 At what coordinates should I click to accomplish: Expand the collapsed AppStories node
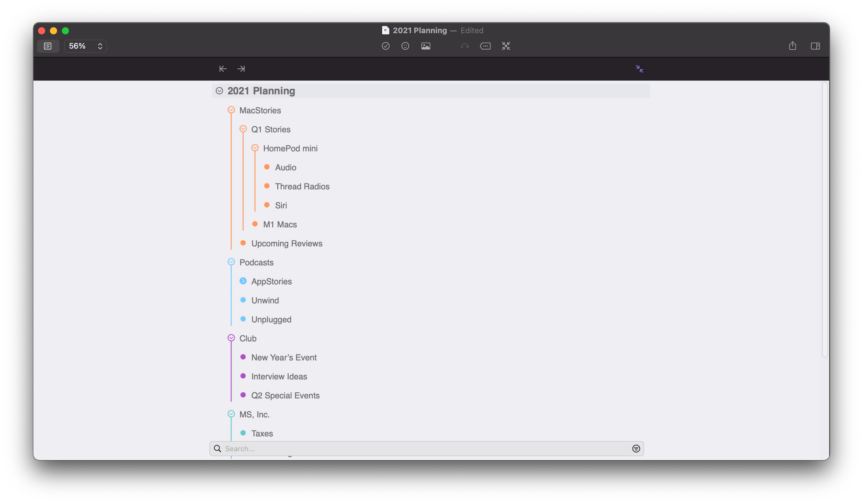[244, 281]
